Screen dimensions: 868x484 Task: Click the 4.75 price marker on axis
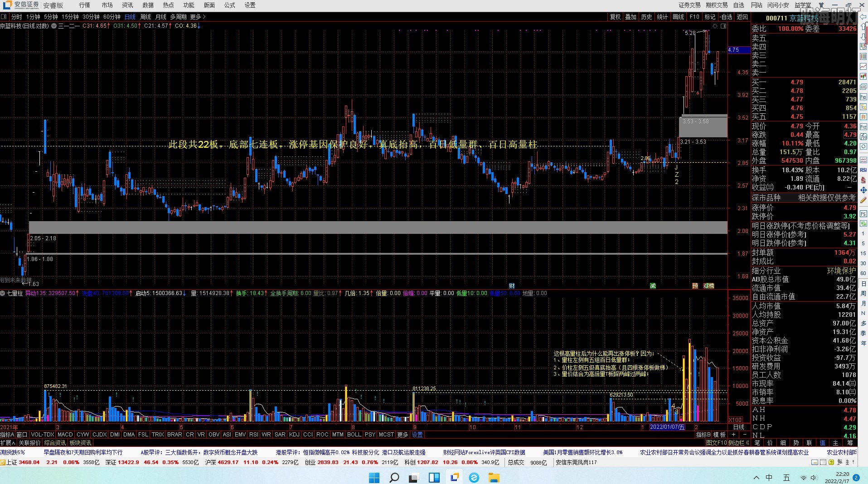click(739, 50)
